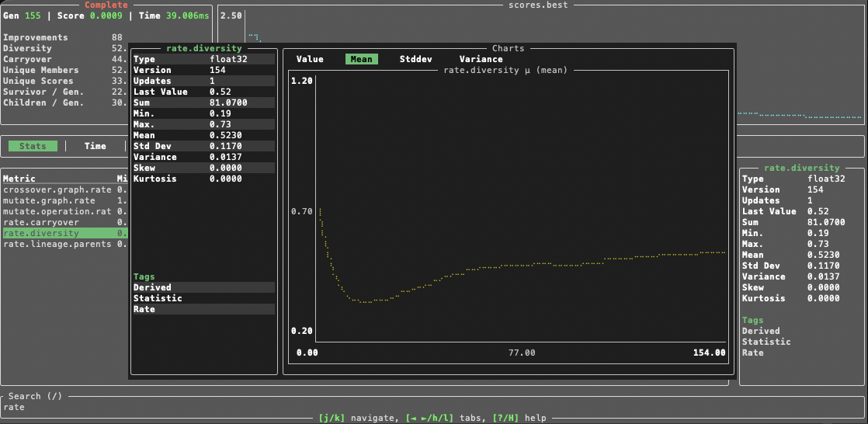Click the Sum 81.0700 row in popup
This screenshot has width=868, height=424.
203,103
